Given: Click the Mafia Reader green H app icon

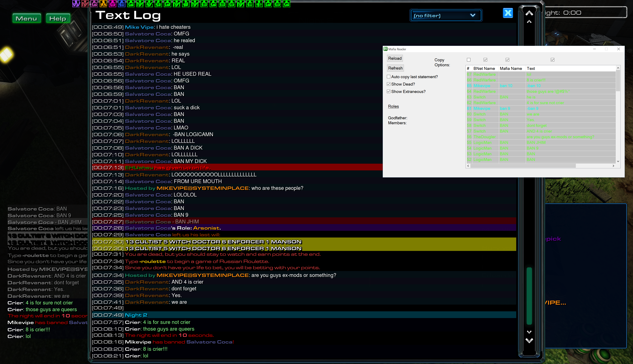Looking at the screenshot, I should (385, 49).
